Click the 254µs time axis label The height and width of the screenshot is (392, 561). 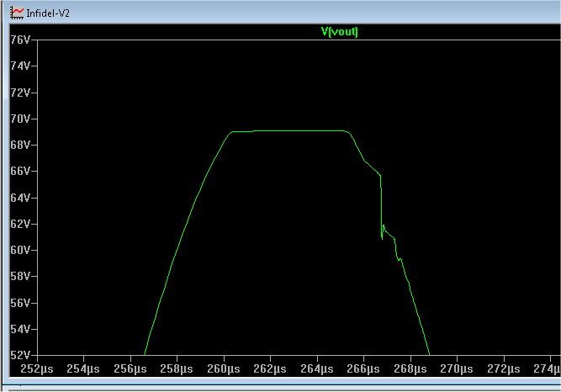pos(83,368)
